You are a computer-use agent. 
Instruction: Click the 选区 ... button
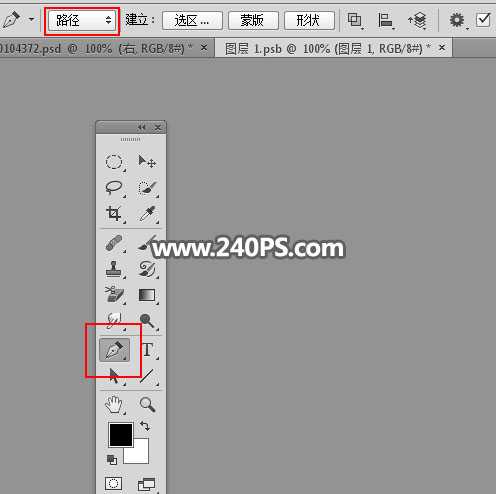[192, 21]
